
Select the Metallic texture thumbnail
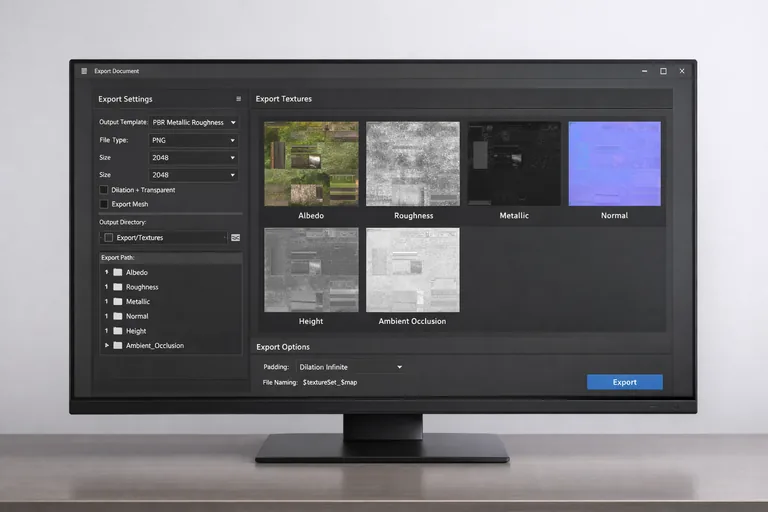(514, 164)
